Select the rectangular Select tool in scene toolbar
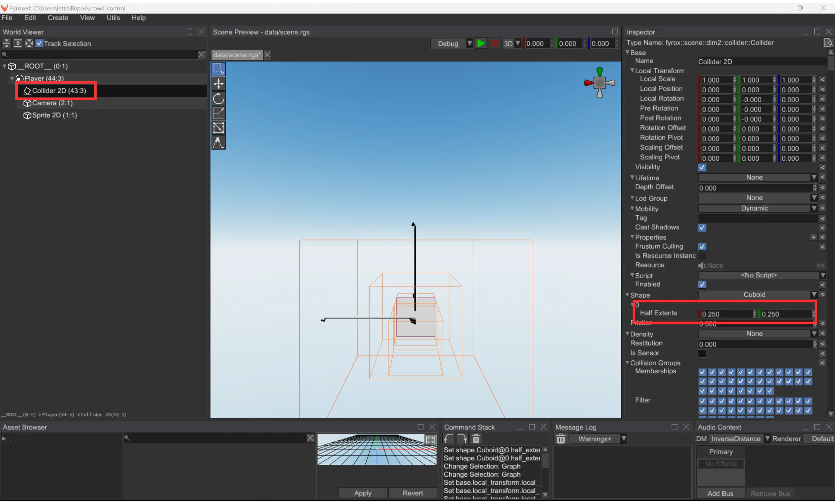 [219, 69]
